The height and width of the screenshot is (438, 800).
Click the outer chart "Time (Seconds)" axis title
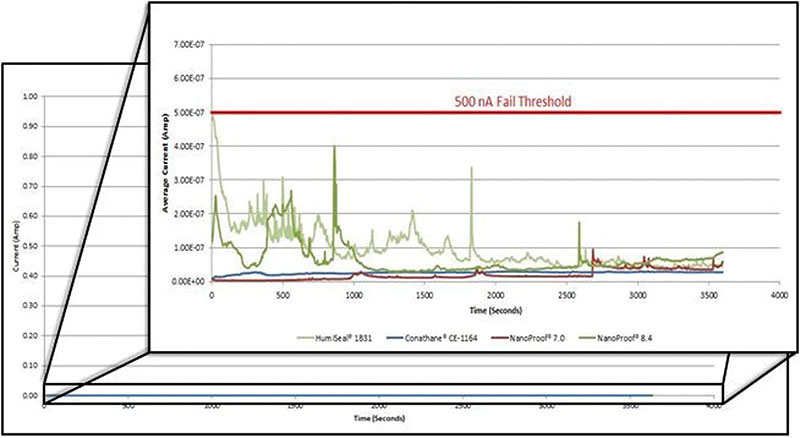point(379,418)
